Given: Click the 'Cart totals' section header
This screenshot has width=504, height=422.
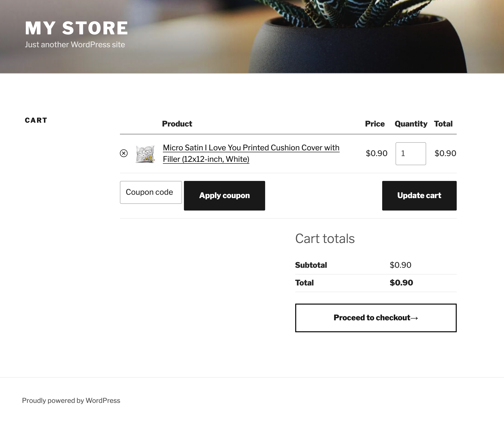Looking at the screenshot, I should pos(325,239).
